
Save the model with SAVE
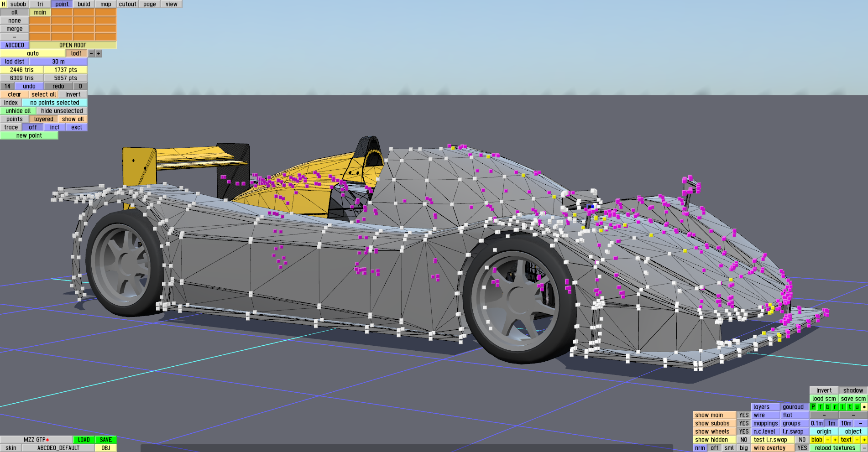pos(106,440)
